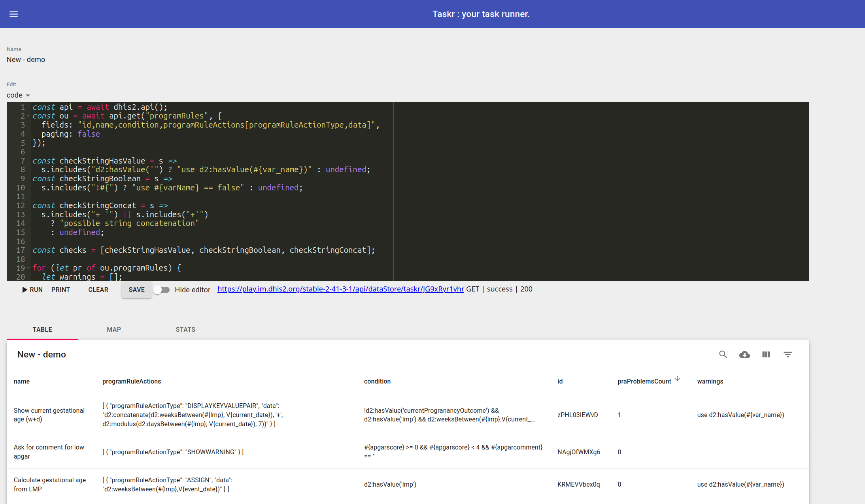Screen dimensions: 865x504
Task: Save the task with SAVE
Action: (x=136, y=290)
